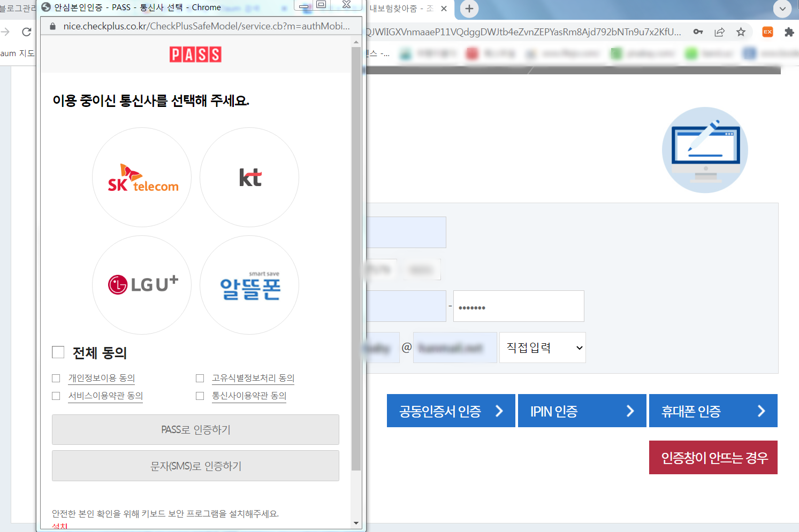Click IPIN 인증 button

[x=582, y=411]
